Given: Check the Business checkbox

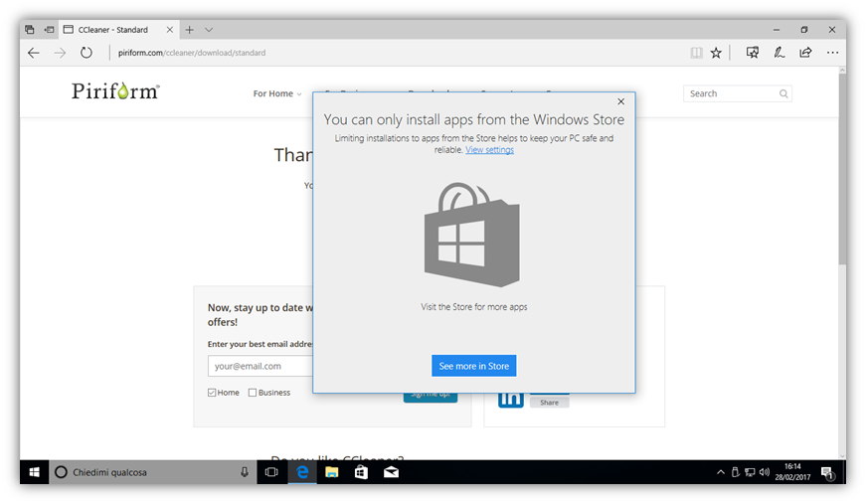Looking at the screenshot, I should click(253, 393).
